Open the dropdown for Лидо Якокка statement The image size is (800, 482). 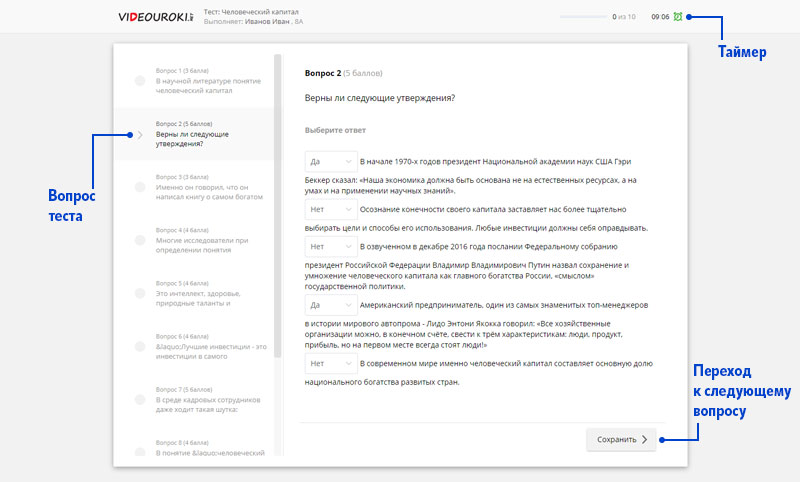point(331,305)
